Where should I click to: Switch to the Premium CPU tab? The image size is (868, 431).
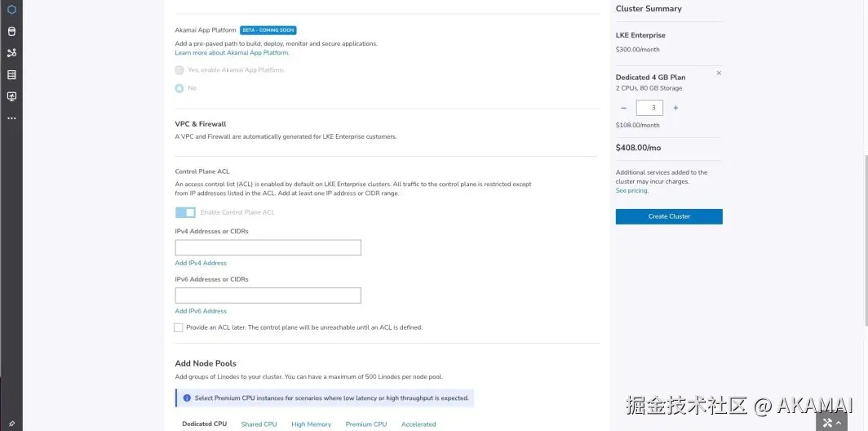[366, 424]
